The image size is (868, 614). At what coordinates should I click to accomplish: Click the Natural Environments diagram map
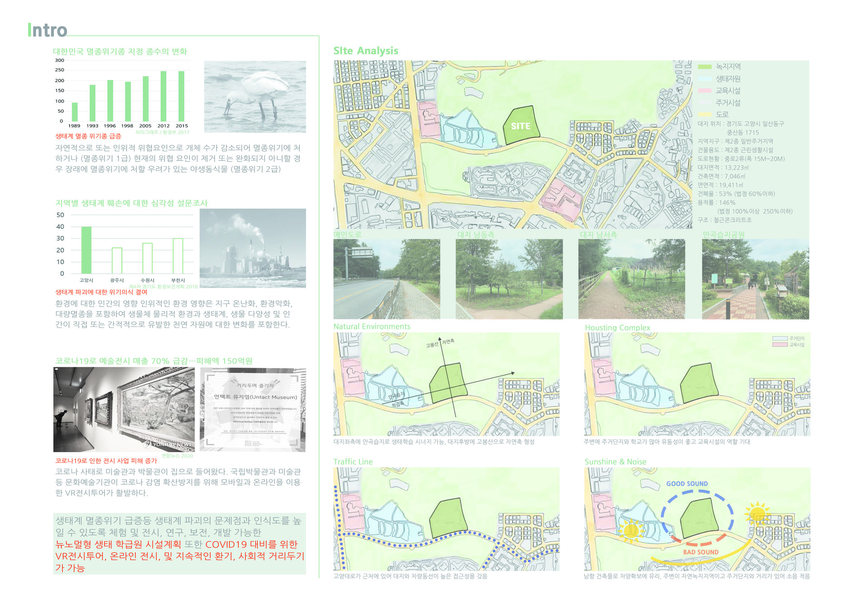pos(446,384)
